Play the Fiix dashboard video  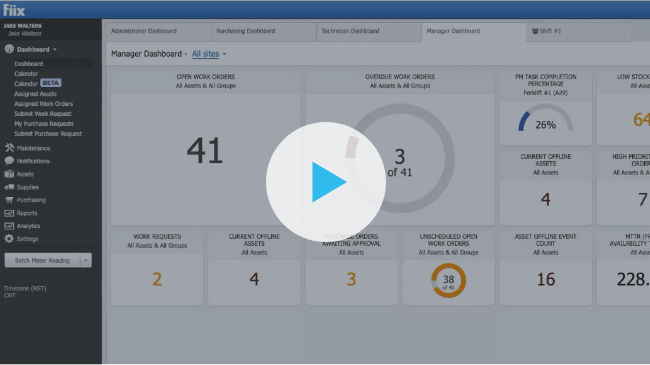326,182
